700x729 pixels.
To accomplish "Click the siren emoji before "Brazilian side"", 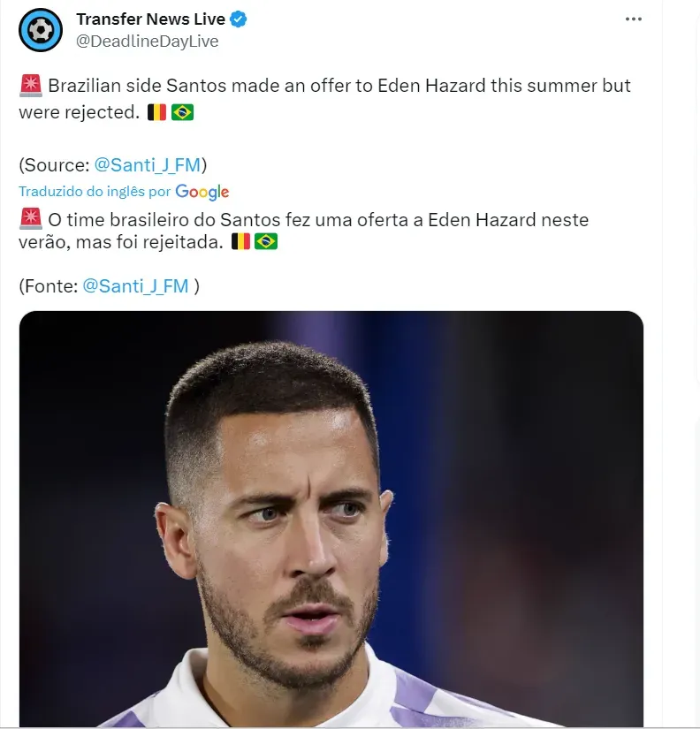I will (x=30, y=87).
